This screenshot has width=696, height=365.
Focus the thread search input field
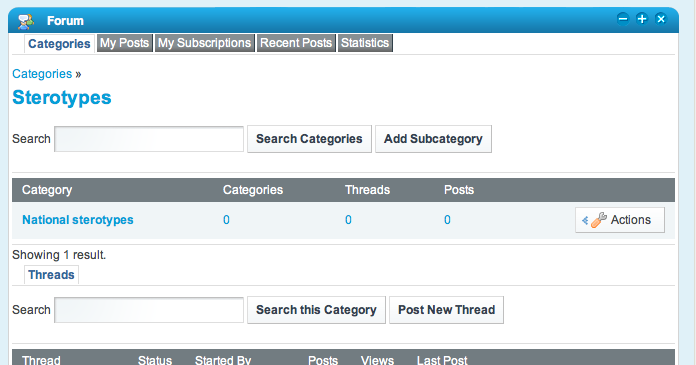[149, 310]
